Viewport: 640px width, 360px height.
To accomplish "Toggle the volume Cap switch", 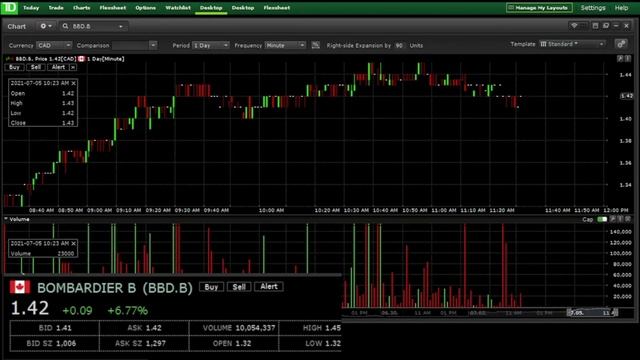I will [602, 220].
